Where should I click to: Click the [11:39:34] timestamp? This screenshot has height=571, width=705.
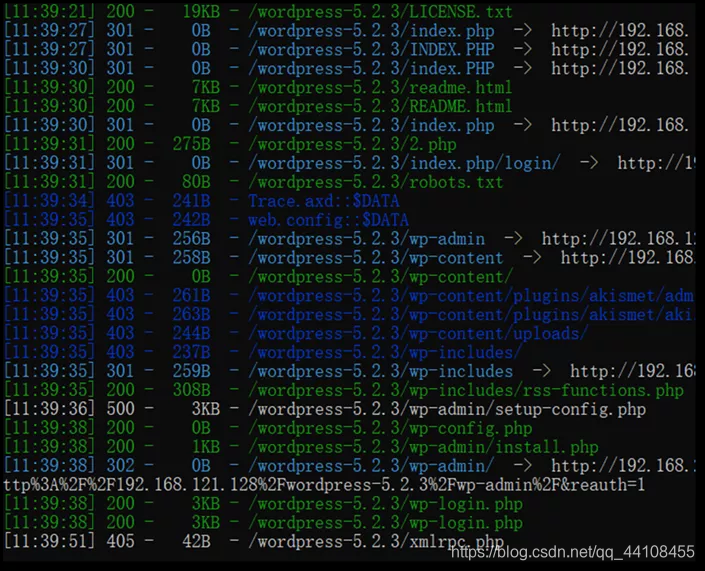click(x=49, y=201)
